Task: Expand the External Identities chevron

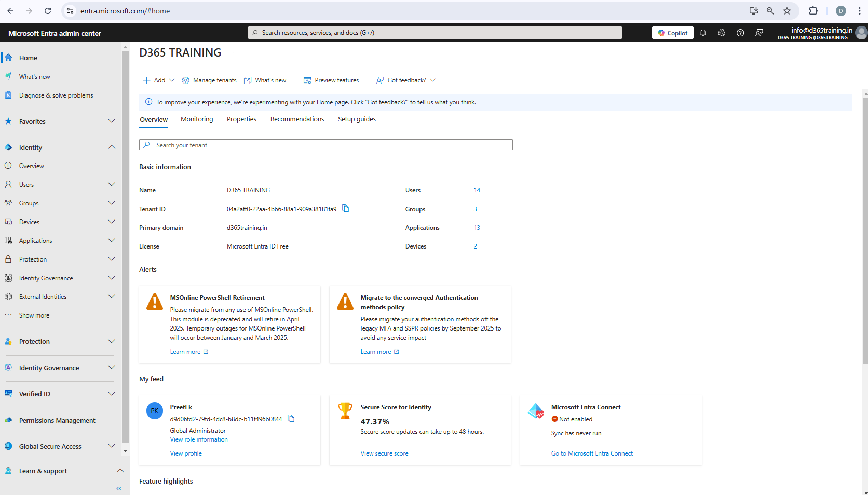Action: [111, 296]
